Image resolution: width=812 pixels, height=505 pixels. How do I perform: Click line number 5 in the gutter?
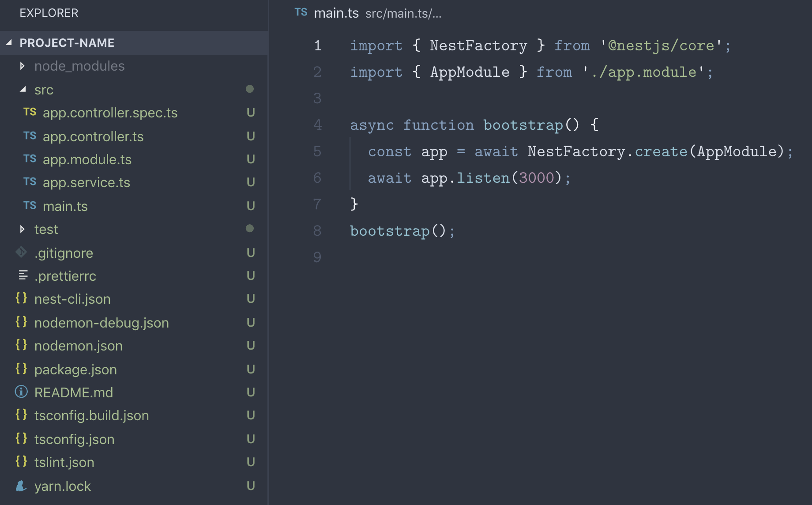pos(317,151)
